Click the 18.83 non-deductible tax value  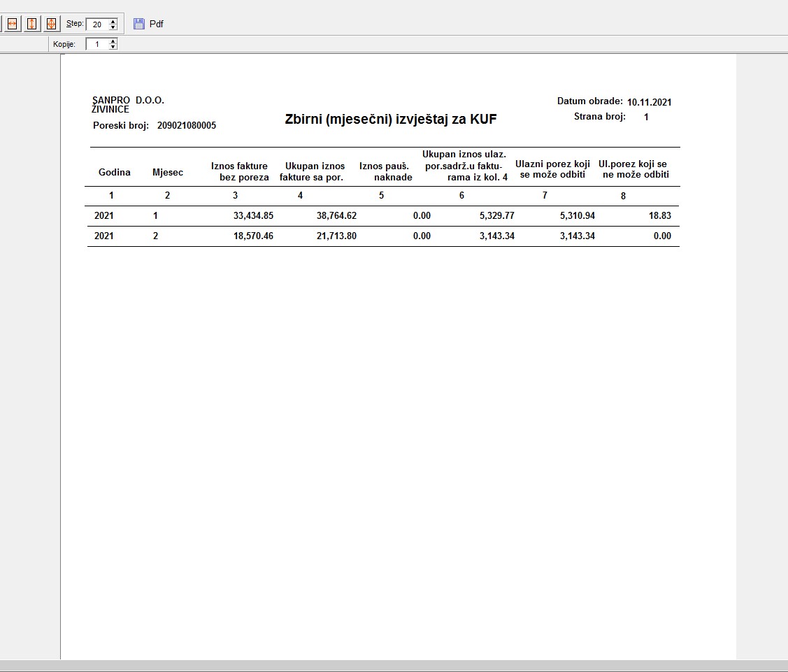tap(659, 215)
